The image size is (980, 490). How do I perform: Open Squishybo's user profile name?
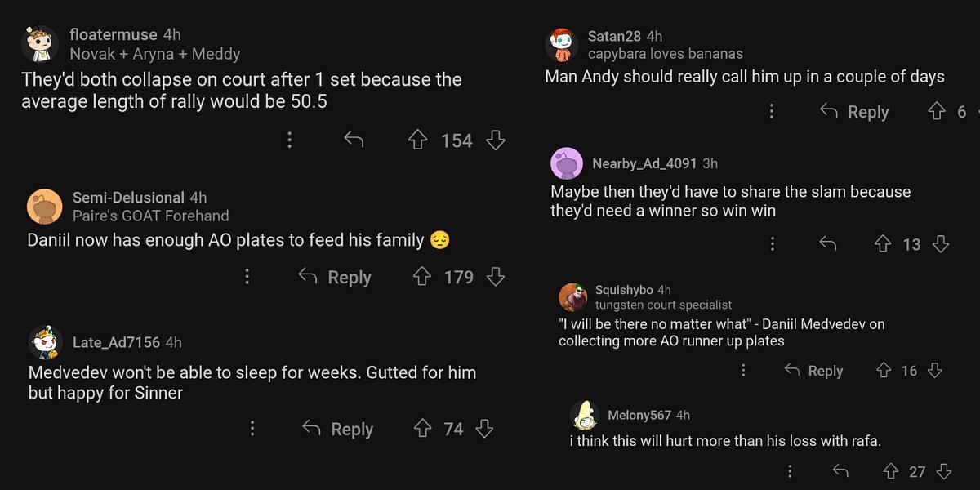coord(623,290)
